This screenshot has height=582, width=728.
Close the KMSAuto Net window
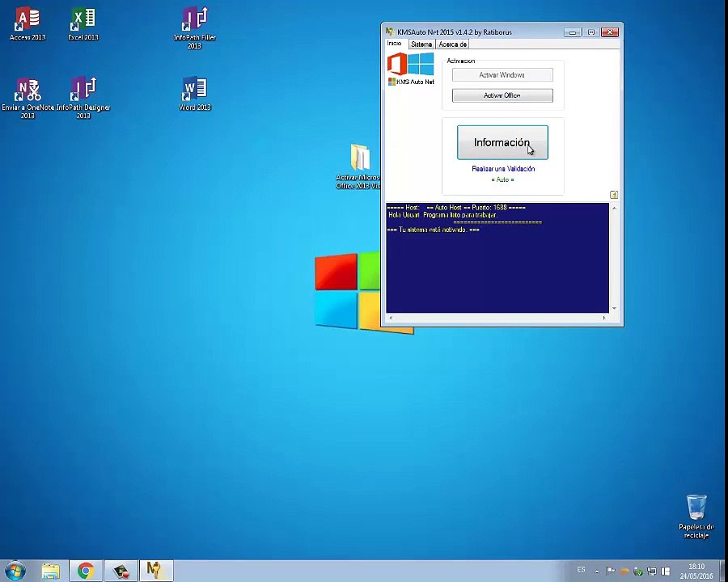610,32
